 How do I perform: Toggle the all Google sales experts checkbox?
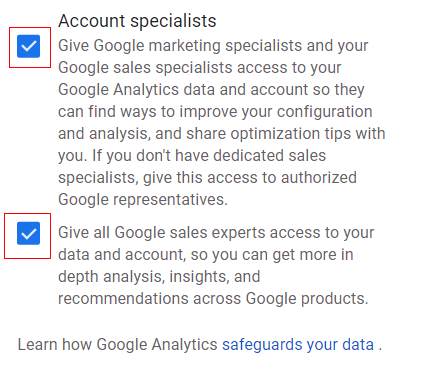[29, 233]
